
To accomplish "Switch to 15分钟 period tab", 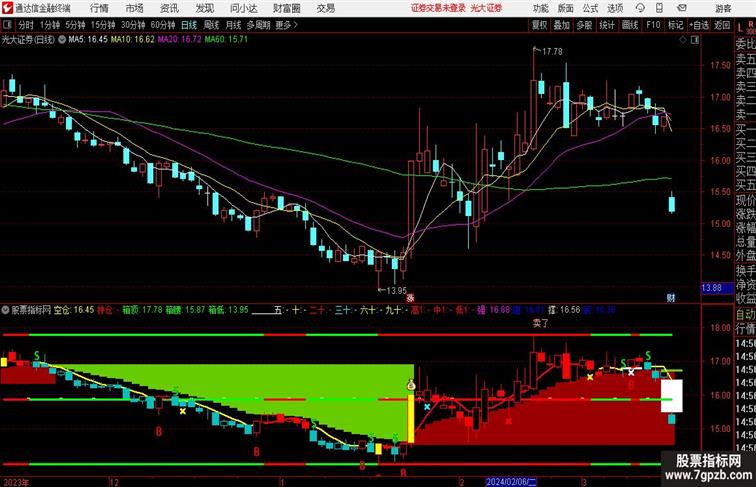I will pos(103,25).
